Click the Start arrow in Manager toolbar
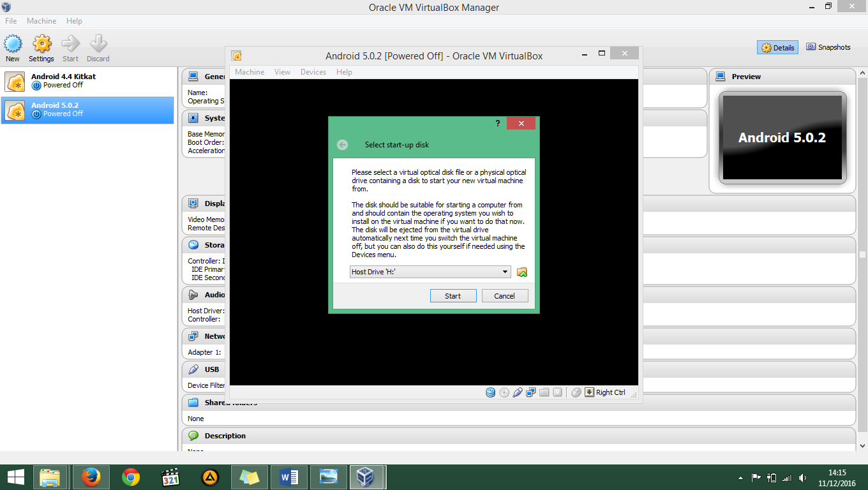 (x=70, y=48)
